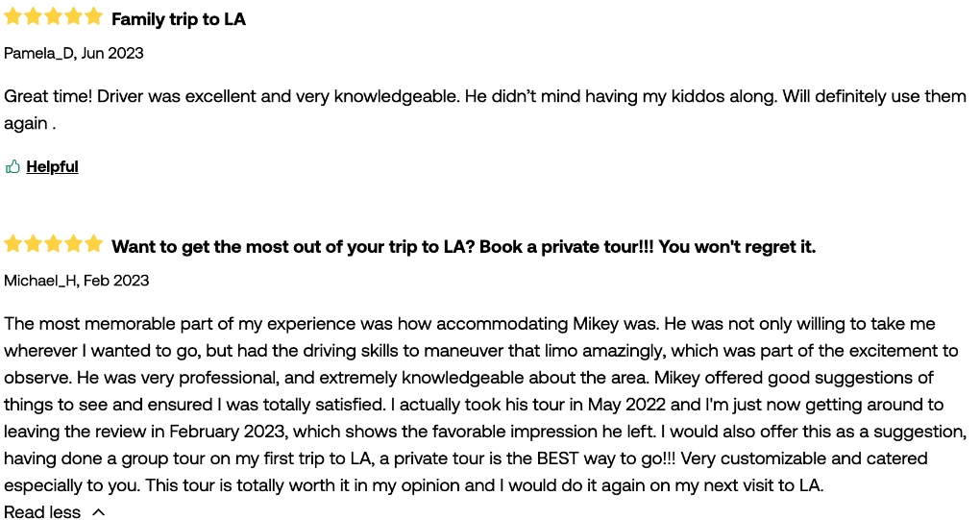Open the Family trip to LA review title
Image resolution: width=980 pixels, height=520 pixels.
(x=179, y=19)
